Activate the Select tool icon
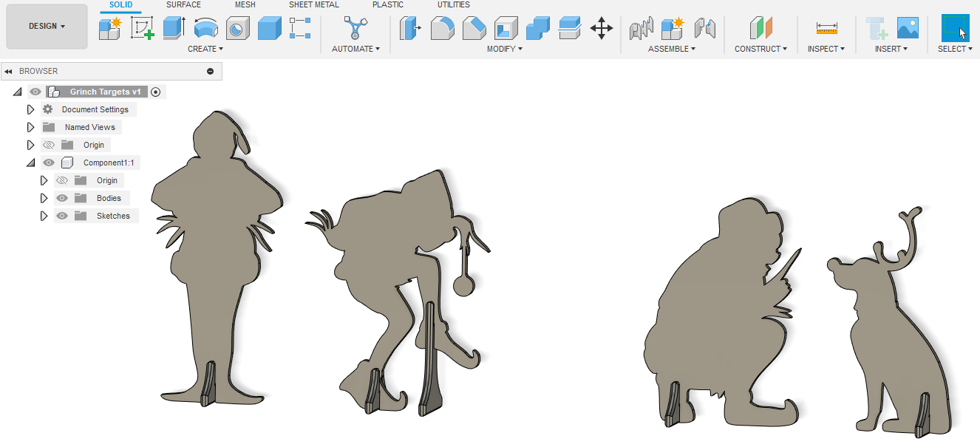This screenshot has height=447, width=980. (955, 28)
